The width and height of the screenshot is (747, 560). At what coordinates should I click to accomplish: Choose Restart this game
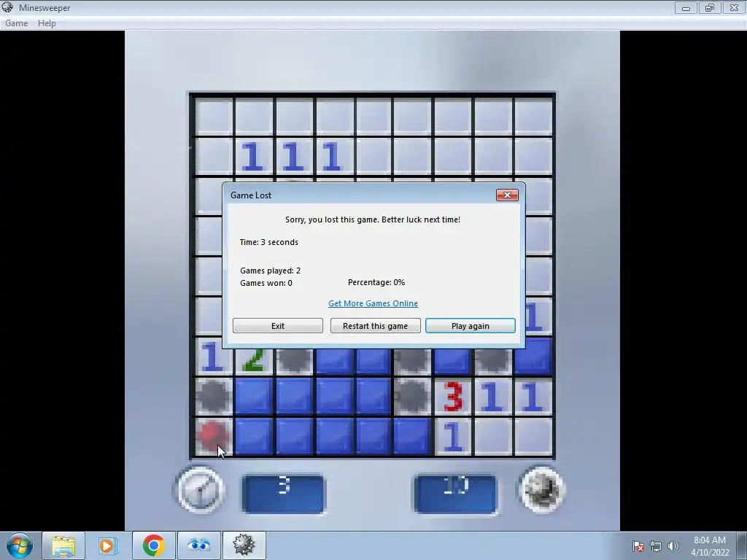(376, 326)
